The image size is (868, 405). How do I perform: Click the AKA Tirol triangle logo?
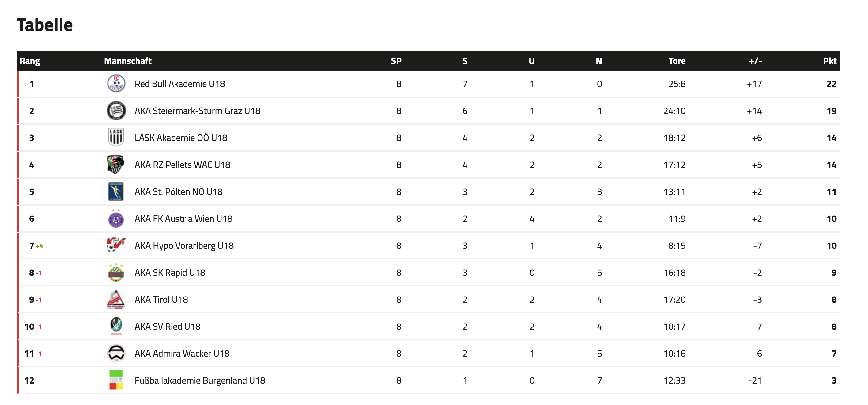(x=116, y=299)
